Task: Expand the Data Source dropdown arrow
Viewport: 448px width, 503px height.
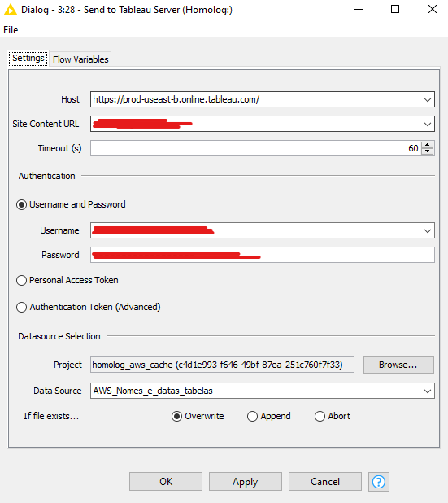Action: click(428, 391)
